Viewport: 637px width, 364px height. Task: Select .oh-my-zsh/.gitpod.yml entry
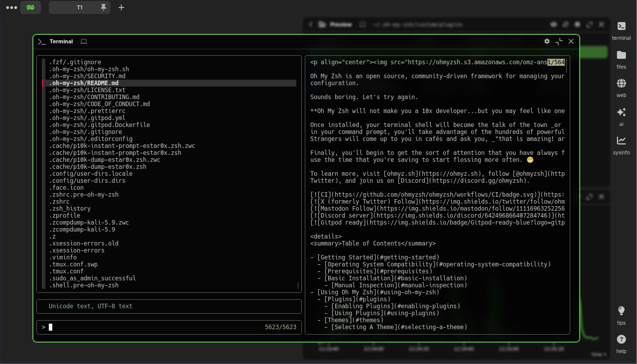tap(87, 118)
